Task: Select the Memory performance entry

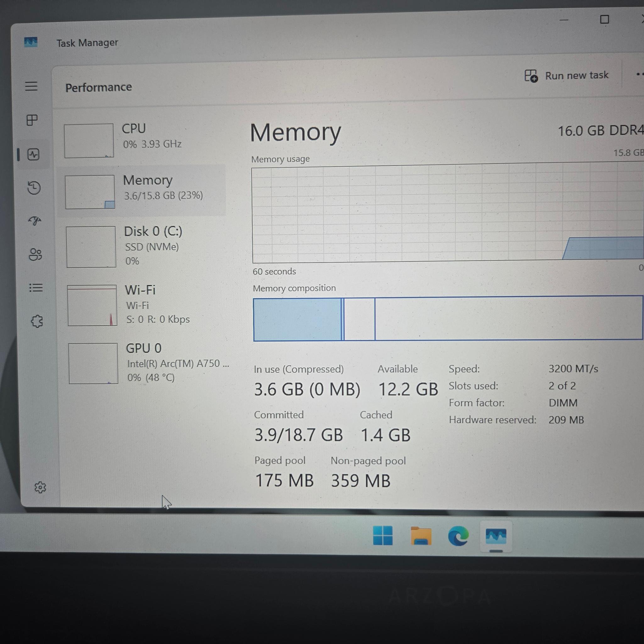Action: pyautogui.click(x=141, y=191)
